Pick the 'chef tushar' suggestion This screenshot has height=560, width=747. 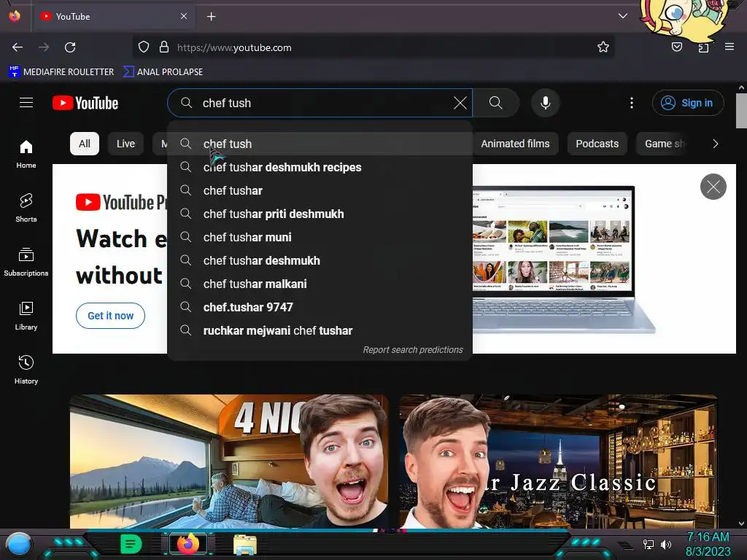coord(320,190)
